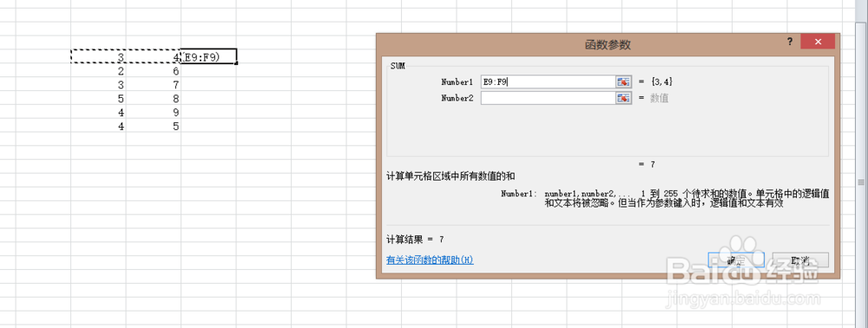Select the cell with value 4 in dashed selection
Viewport: 868px width, 328px height.
tap(154, 56)
